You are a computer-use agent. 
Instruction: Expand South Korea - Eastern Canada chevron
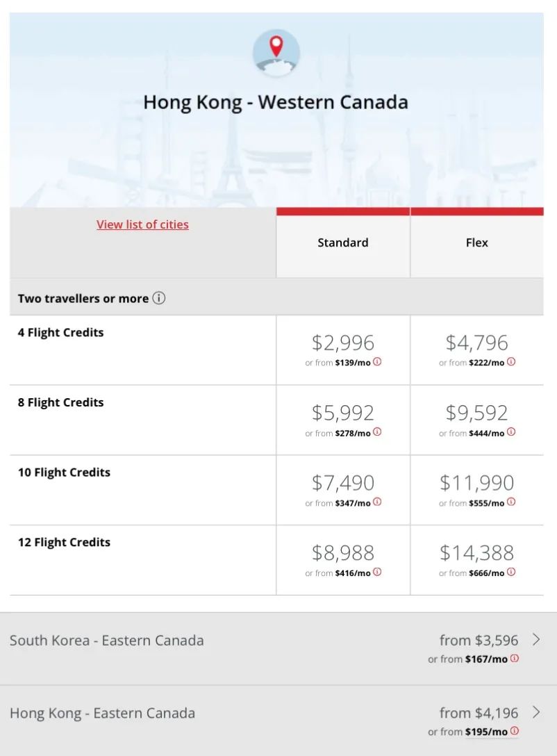535,639
